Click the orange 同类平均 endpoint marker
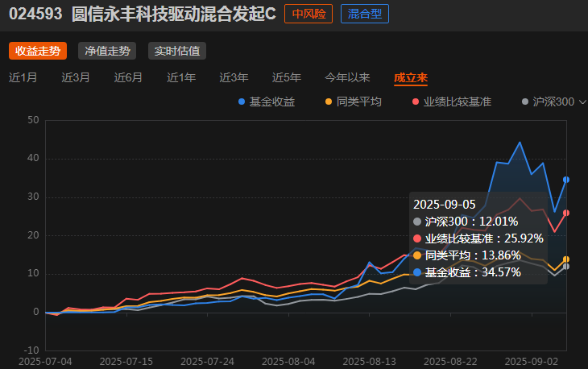The width and height of the screenshot is (588, 369). click(x=566, y=259)
